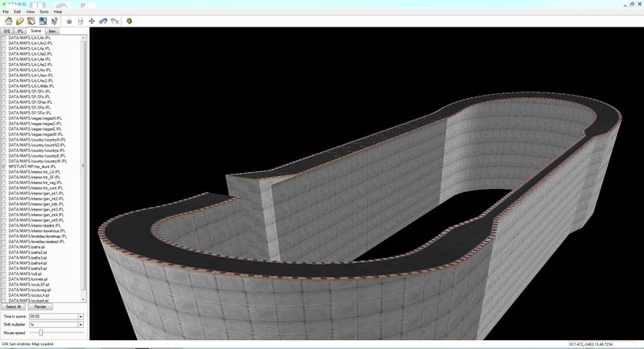644x349 pixels.
Task: Tick the checkbox for DATA/MAPS/paths.ipl
Action: coord(4,247)
